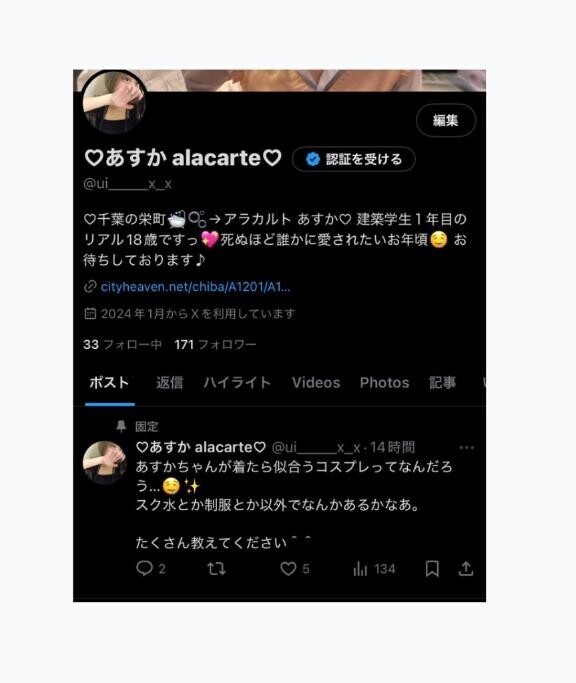This screenshot has width=576, height=683.
Task: Click the 編集 edit profile button
Action: coord(446,121)
